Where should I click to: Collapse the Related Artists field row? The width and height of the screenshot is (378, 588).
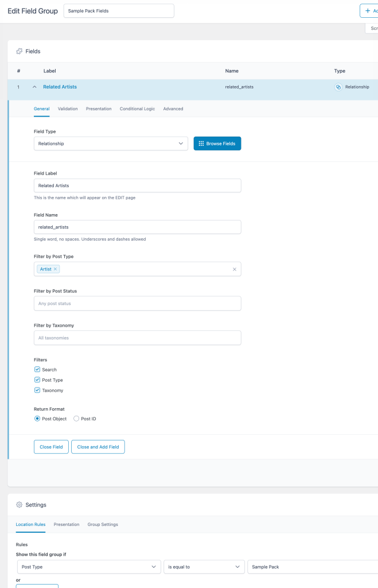(34, 87)
